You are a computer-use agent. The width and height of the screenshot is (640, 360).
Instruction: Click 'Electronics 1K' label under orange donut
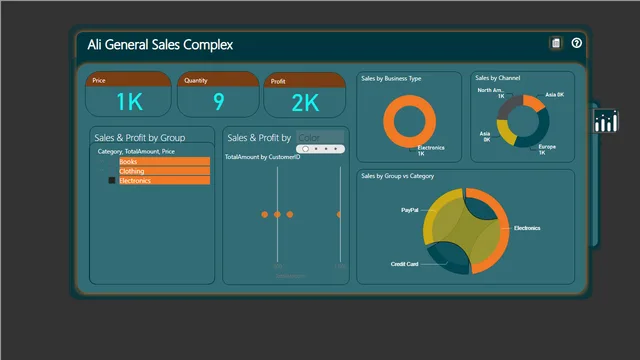(431, 151)
